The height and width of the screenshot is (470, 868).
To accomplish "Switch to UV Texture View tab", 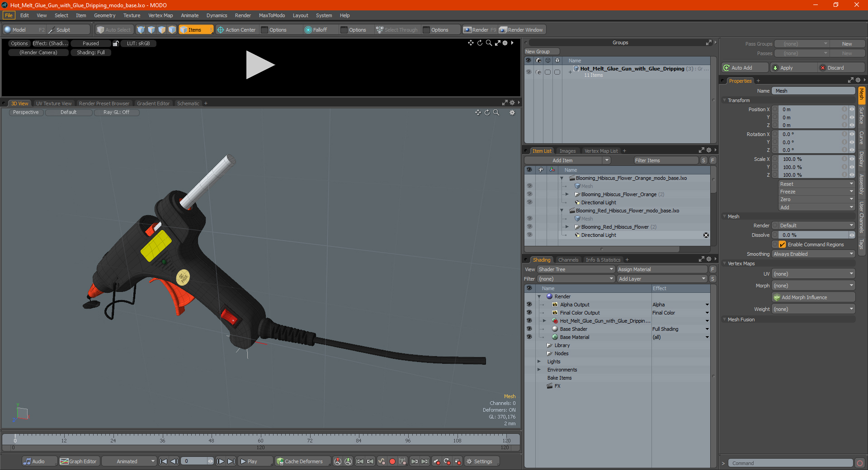I will [54, 103].
